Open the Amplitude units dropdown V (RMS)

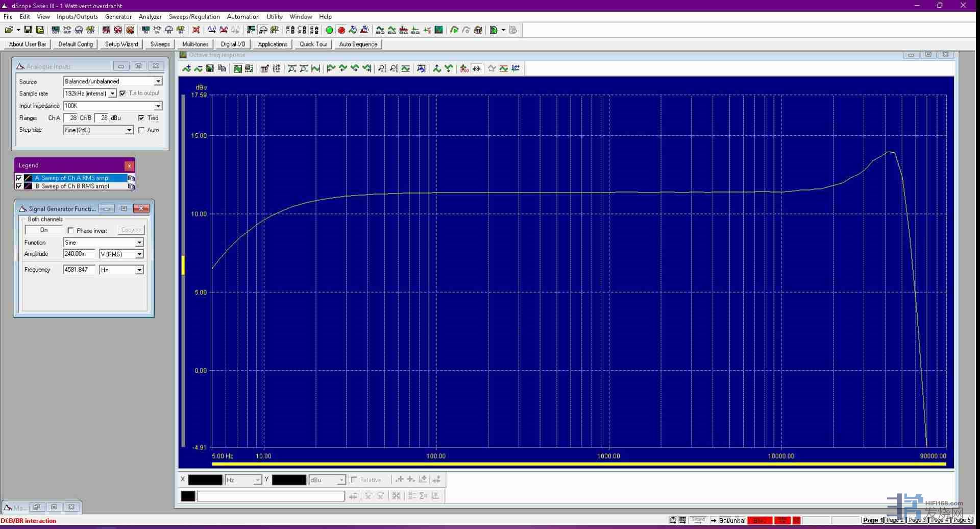139,254
